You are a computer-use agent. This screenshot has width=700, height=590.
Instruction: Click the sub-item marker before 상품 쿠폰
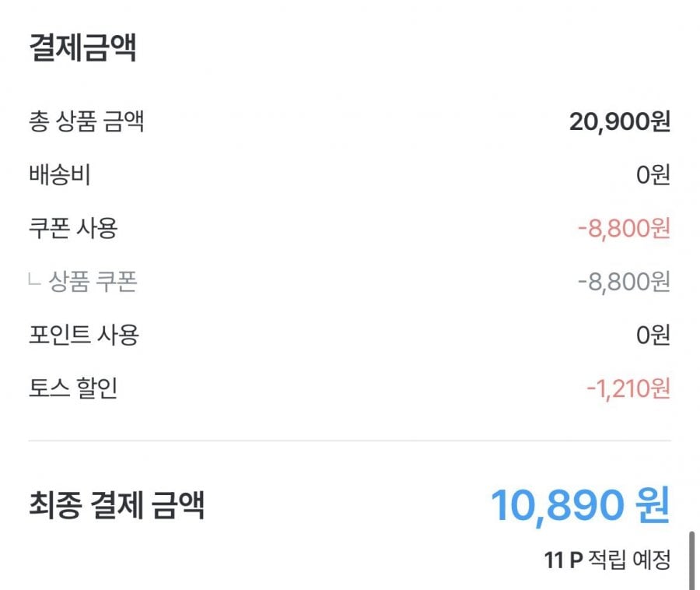point(34,280)
